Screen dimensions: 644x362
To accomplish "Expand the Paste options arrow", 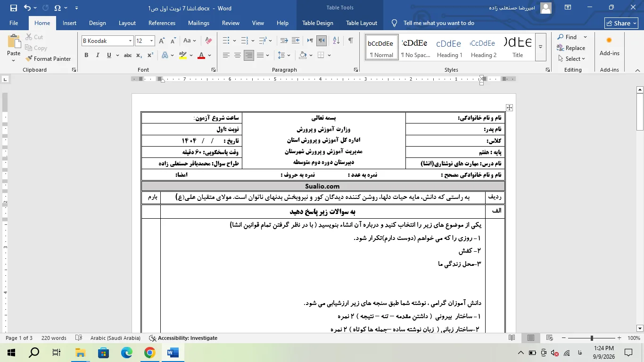I will click(x=14, y=60).
